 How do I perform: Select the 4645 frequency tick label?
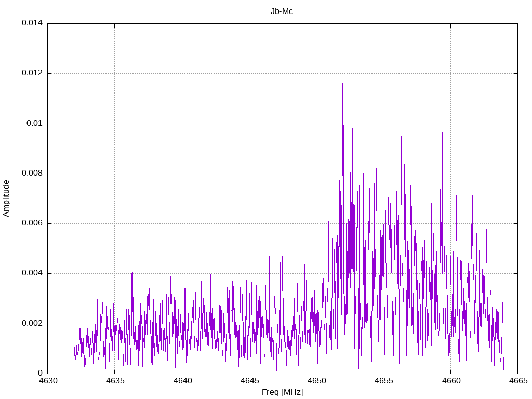point(249,381)
